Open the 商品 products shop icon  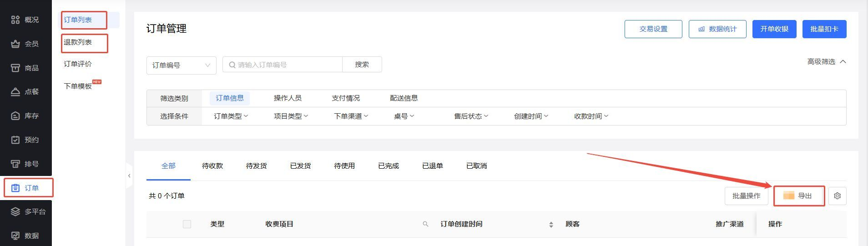pyautogui.click(x=15, y=68)
